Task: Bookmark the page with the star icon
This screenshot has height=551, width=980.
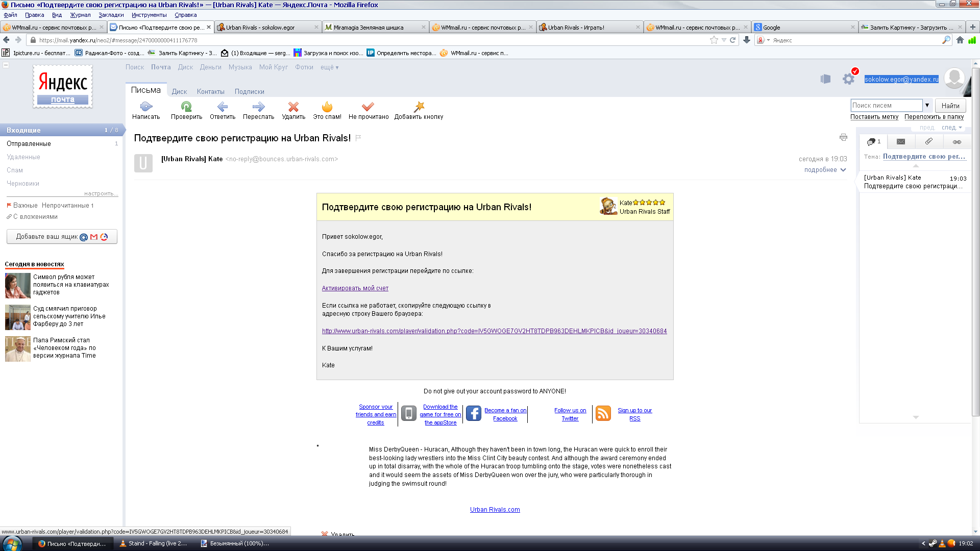Action: (714, 40)
